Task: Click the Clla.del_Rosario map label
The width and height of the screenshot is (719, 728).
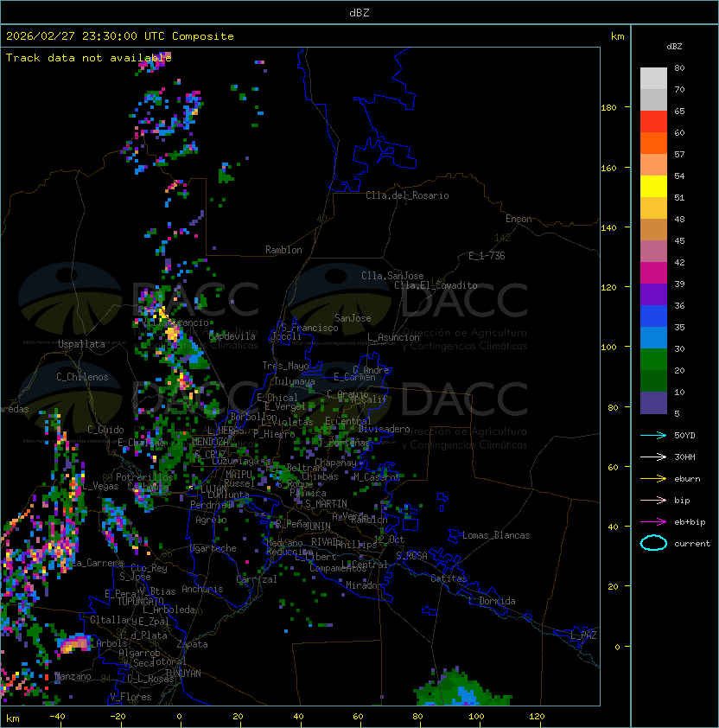Action: (x=407, y=195)
